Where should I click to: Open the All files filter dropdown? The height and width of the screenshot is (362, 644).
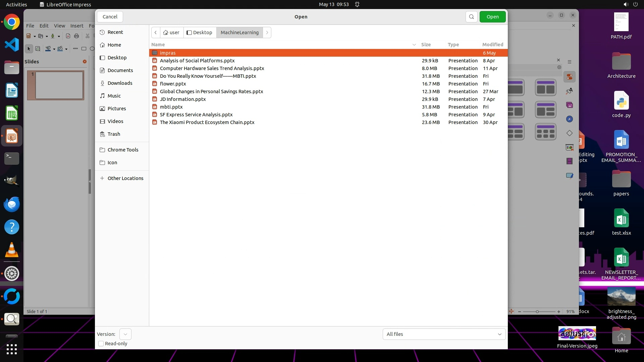point(444,334)
